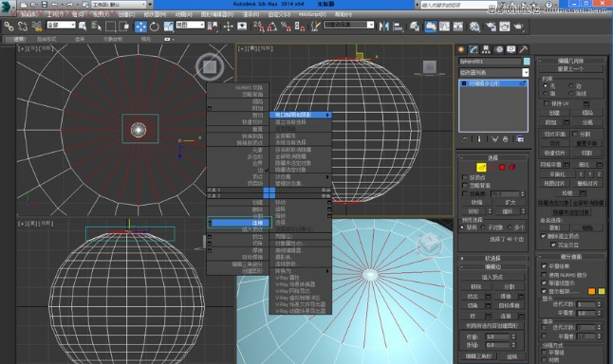
Task: Open the Hierarchy tab in command panel
Action: (486, 49)
